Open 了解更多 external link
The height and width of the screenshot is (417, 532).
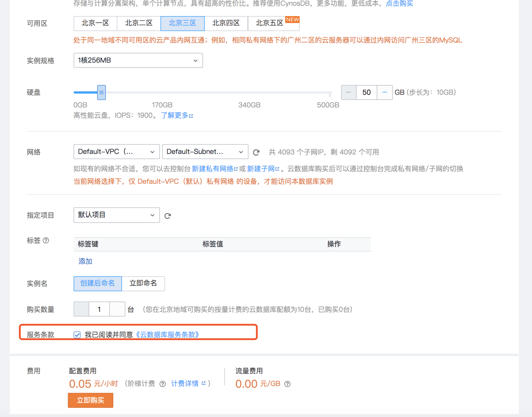coord(177,115)
